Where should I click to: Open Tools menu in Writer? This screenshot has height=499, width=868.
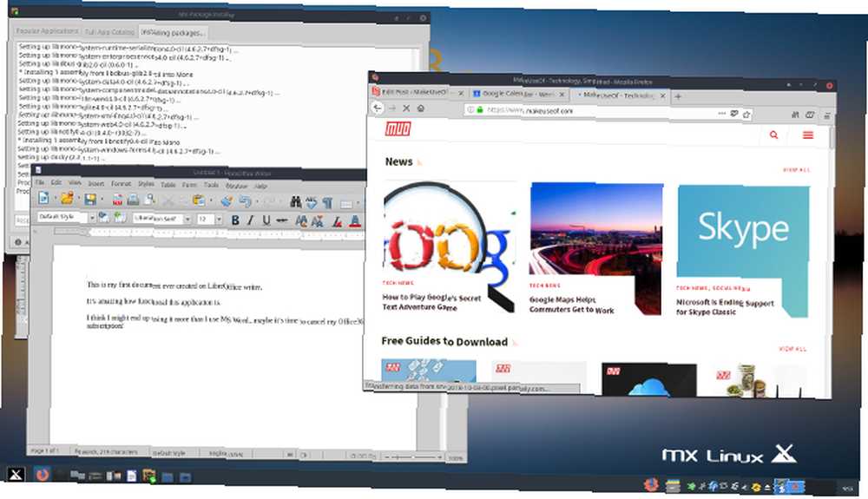(211, 186)
